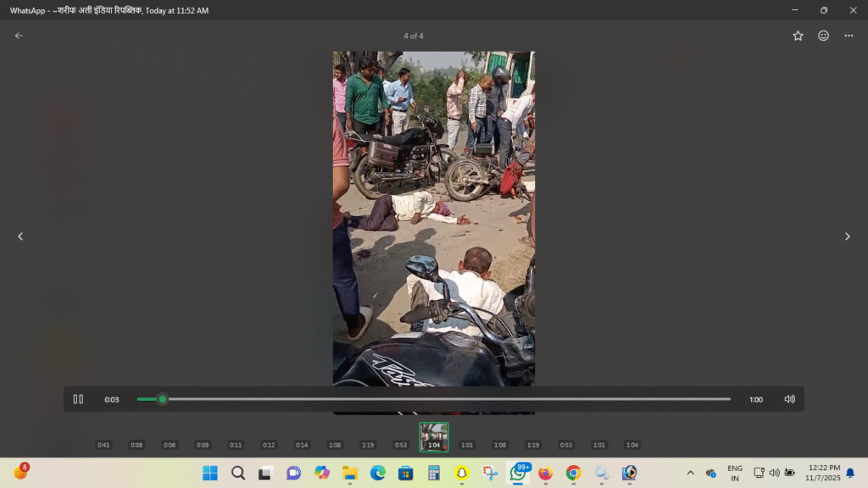This screenshot has width=868, height=488.
Task: Expand the hidden system tray icons
Action: pyautogui.click(x=690, y=473)
